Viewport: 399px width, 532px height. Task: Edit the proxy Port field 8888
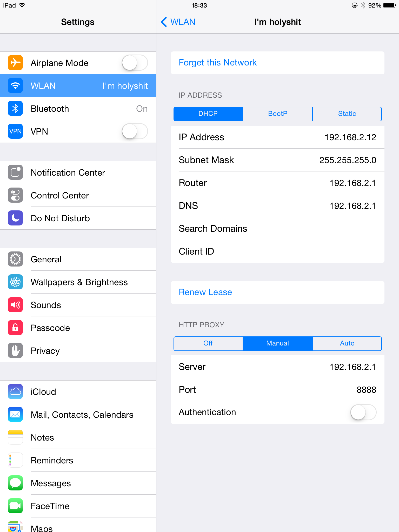(x=278, y=390)
